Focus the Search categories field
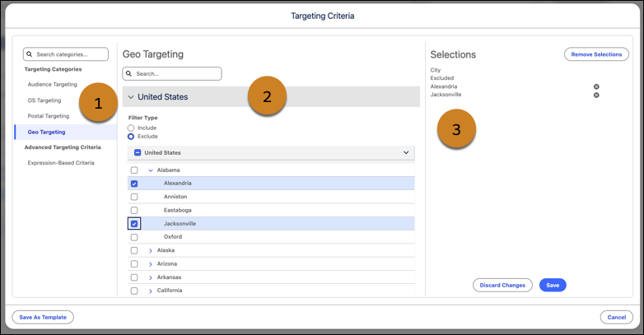Image resolution: width=644 pixels, height=335 pixels. pyautogui.click(x=66, y=54)
